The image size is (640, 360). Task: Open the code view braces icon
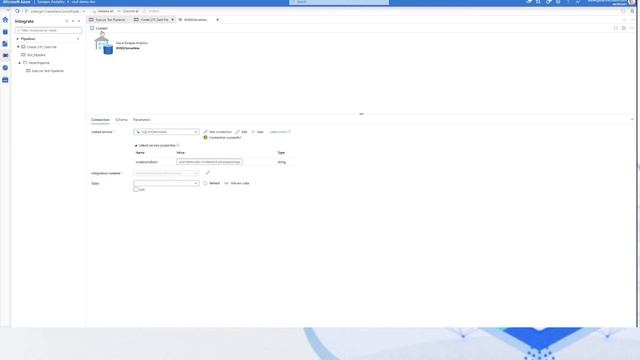(616, 28)
